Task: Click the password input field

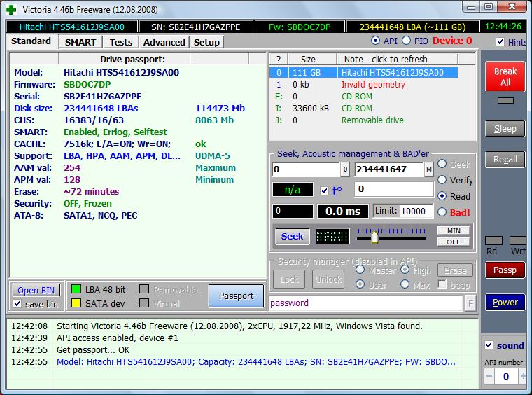Action: coord(365,303)
